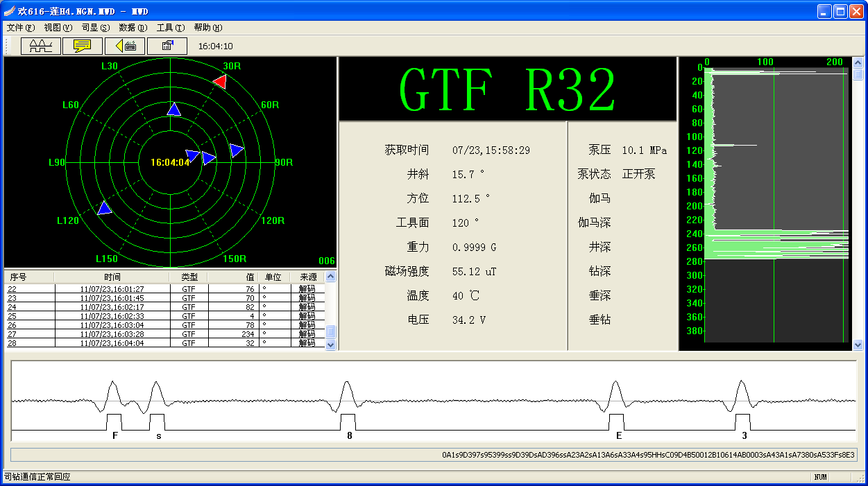Click the data table scroll up arrow
Viewport: 868px width, 486px height.
331,277
